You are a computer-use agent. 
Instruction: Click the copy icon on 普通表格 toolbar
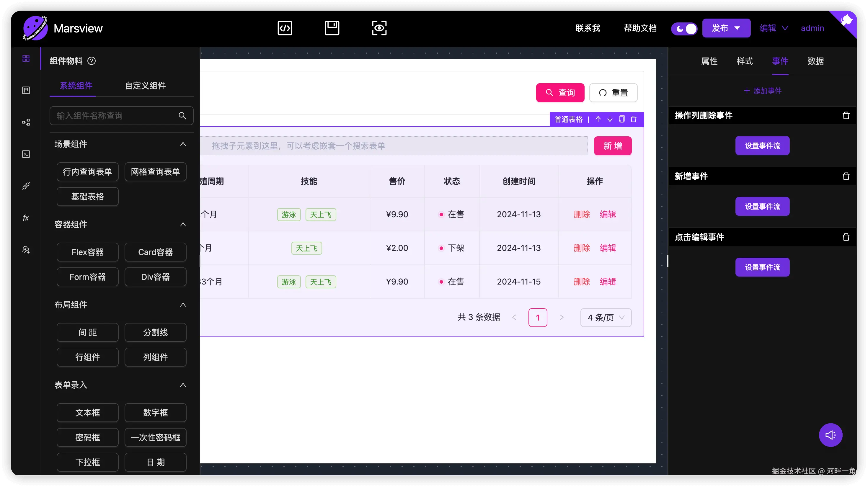pos(622,119)
